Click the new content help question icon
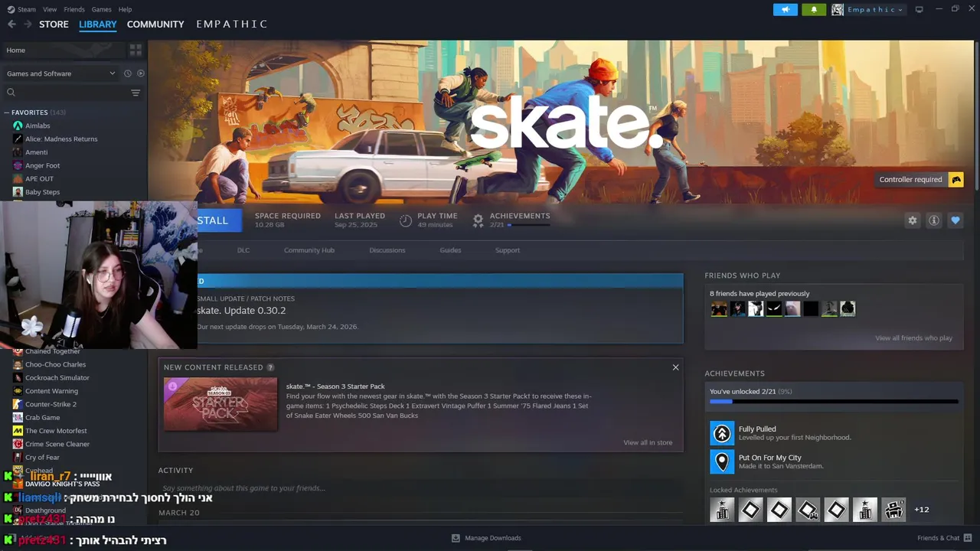The image size is (980, 551). [270, 367]
